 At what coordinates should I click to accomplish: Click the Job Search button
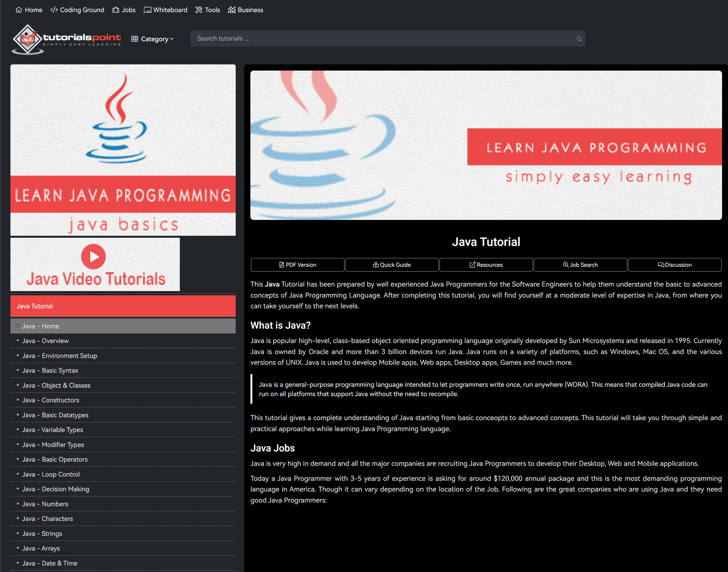[580, 265]
